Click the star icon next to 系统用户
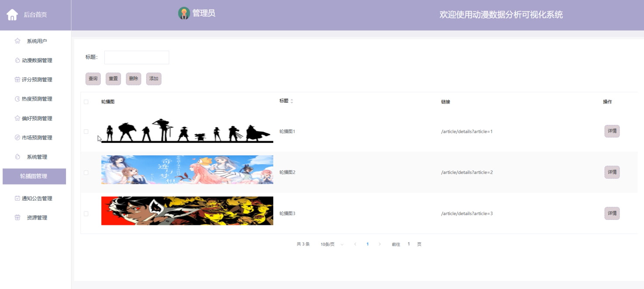644x289 pixels. (17, 41)
